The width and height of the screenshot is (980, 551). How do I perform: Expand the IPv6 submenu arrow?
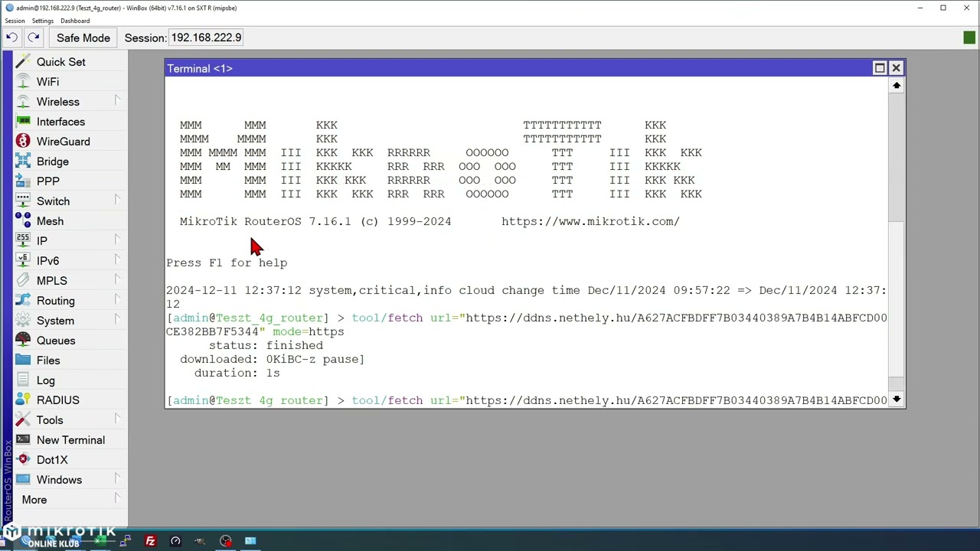tap(117, 260)
